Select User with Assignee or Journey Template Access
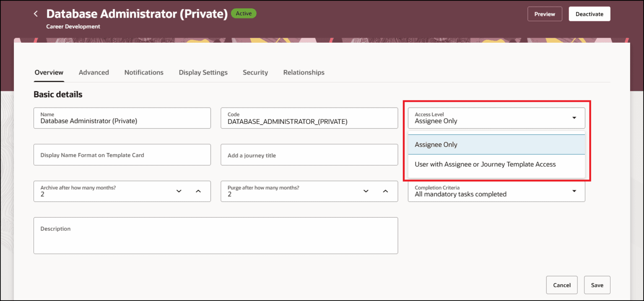 [485, 164]
